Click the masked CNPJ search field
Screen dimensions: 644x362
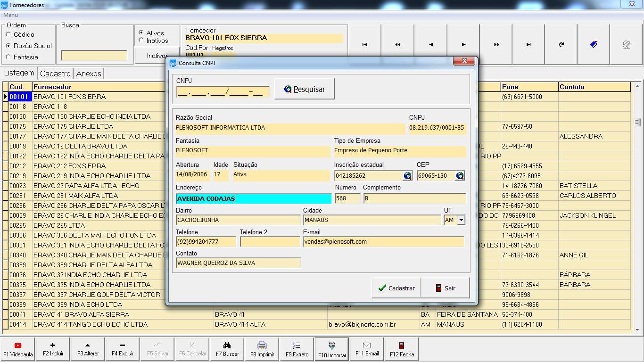tap(223, 92)
